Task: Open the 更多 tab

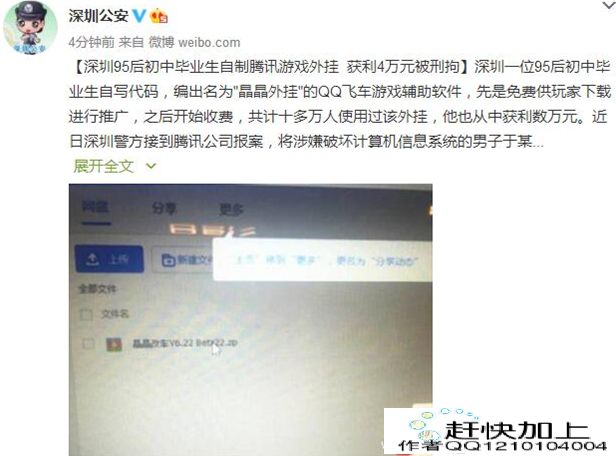Action: coord(231,210)
